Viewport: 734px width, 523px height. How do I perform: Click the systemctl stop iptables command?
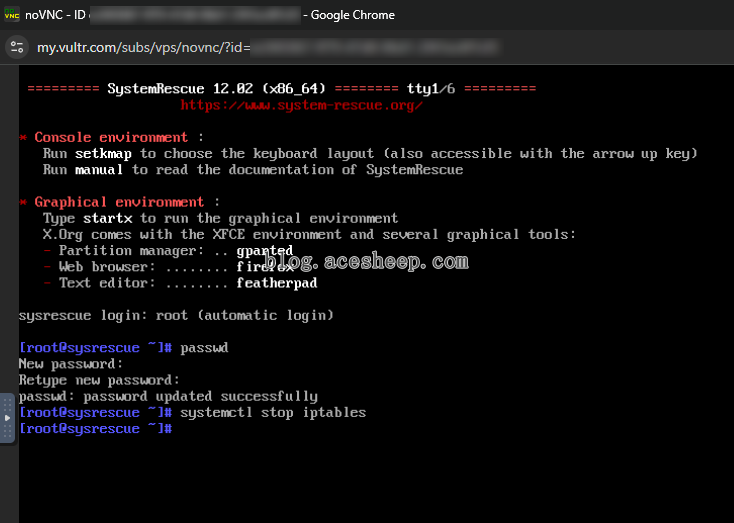[273, 412]
